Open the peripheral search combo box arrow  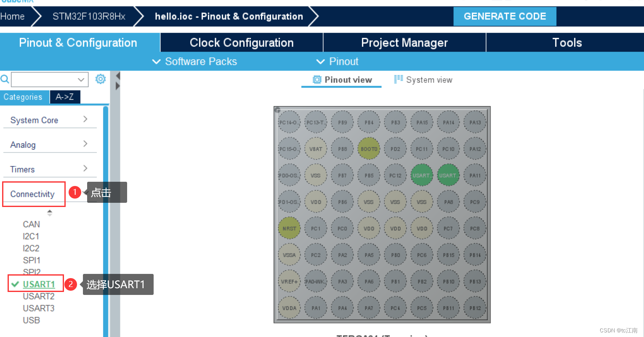pos(81,80)
